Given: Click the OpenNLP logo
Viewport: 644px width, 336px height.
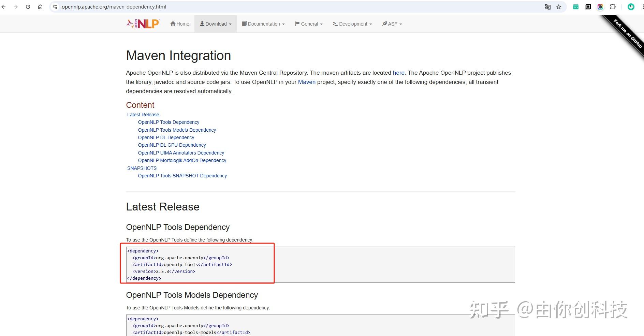Looking at the screenshot, I should [x=143, y=24].
